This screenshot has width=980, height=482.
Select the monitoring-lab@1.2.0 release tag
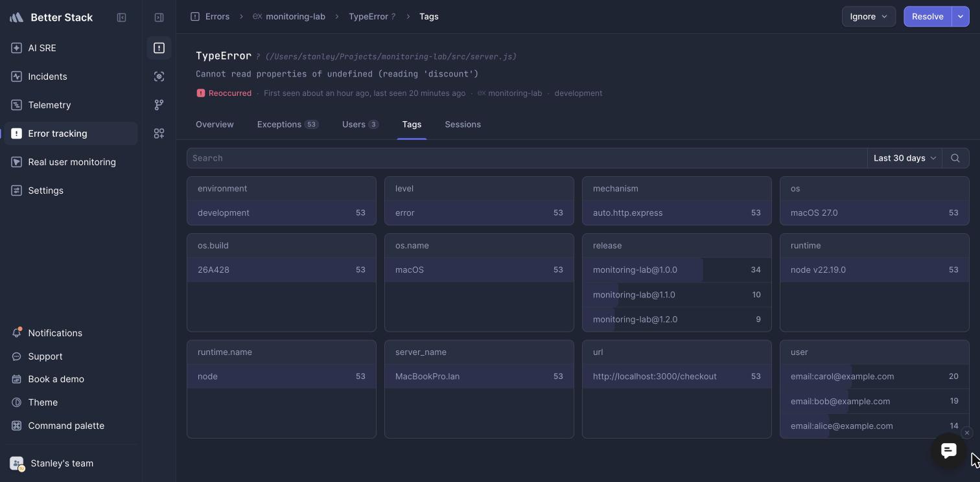677,319
